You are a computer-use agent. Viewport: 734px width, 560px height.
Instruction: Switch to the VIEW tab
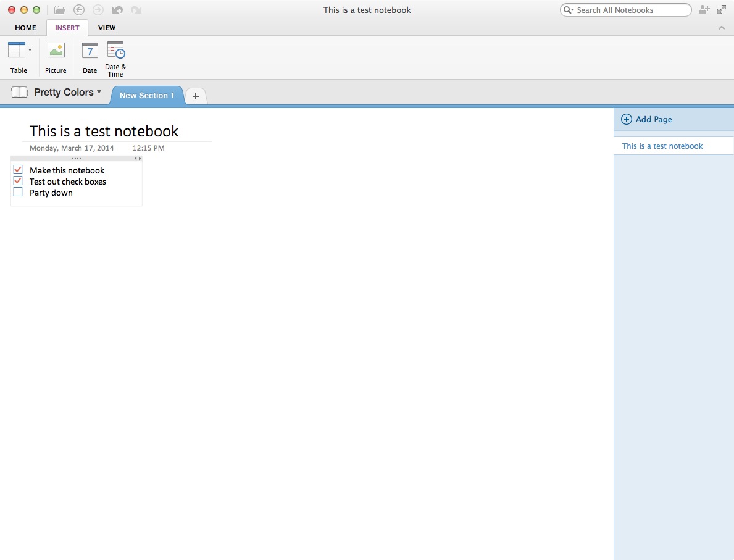click(107, 27)
